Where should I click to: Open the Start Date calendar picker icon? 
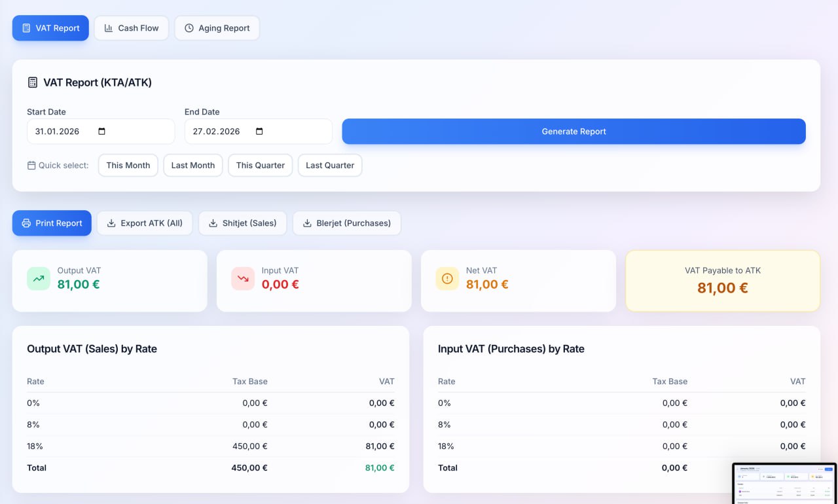101,132
